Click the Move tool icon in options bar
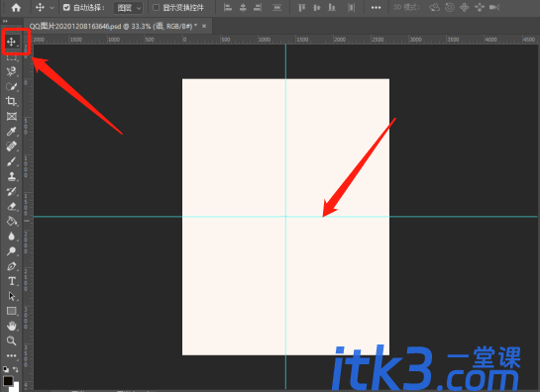541x392 pixels. click(x=40, y=7)
